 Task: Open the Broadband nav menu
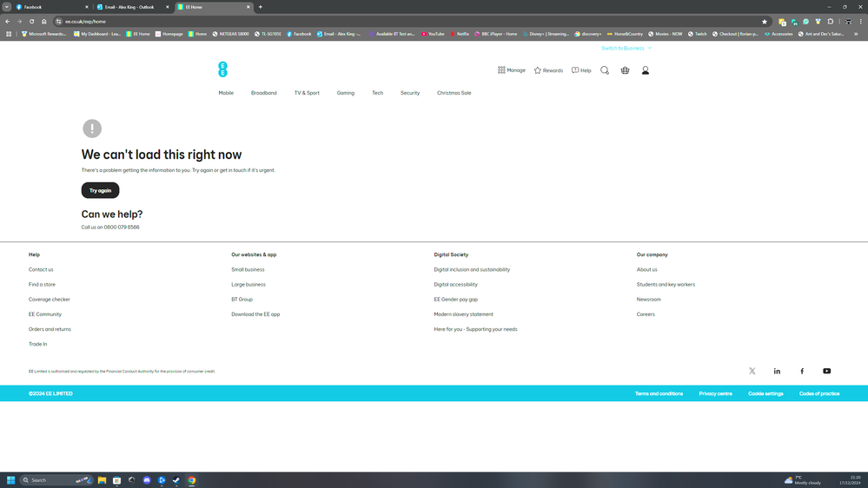point(263,93)
